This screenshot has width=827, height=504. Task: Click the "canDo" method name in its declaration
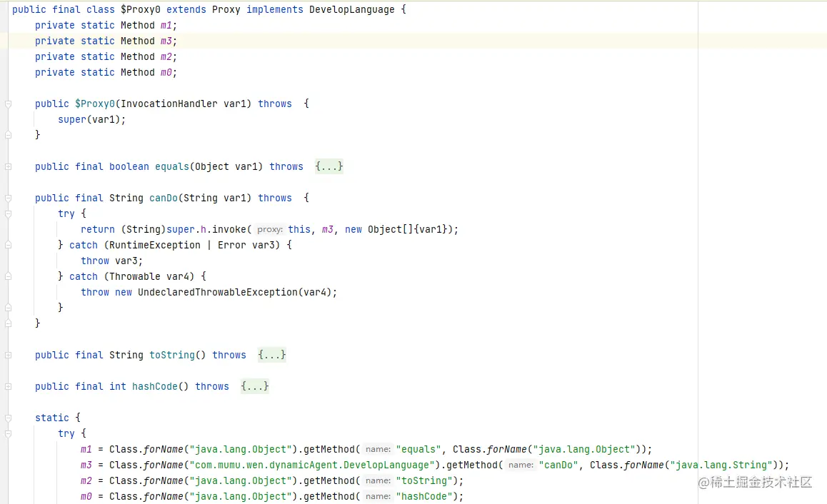pyautogui.click(x=164, y=198)
